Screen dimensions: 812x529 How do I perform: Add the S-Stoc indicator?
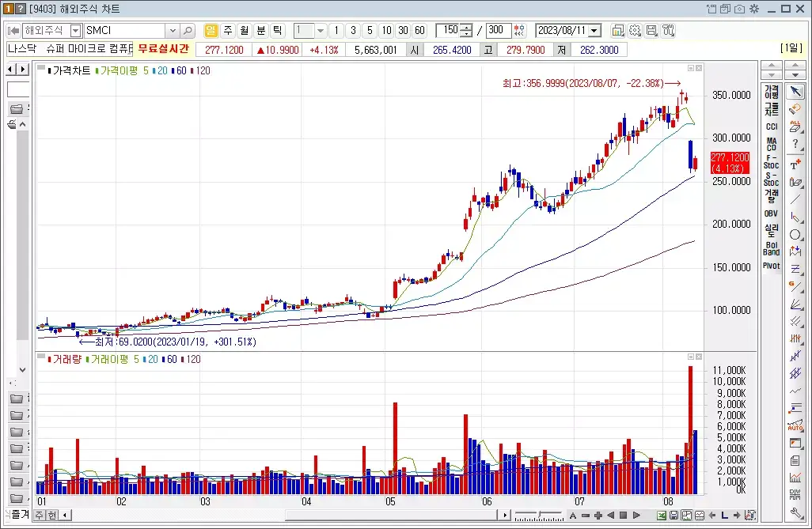tap(772, 179)
